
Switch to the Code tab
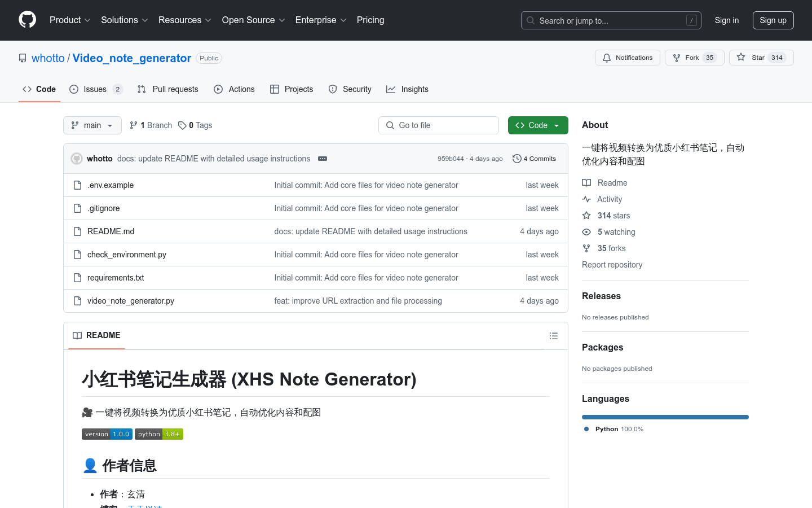[39, 89]
